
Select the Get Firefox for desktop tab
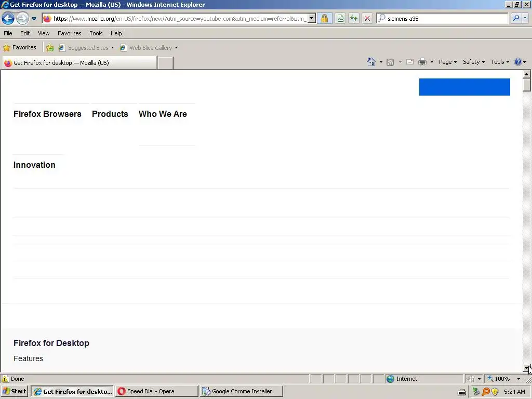[79, 63]
